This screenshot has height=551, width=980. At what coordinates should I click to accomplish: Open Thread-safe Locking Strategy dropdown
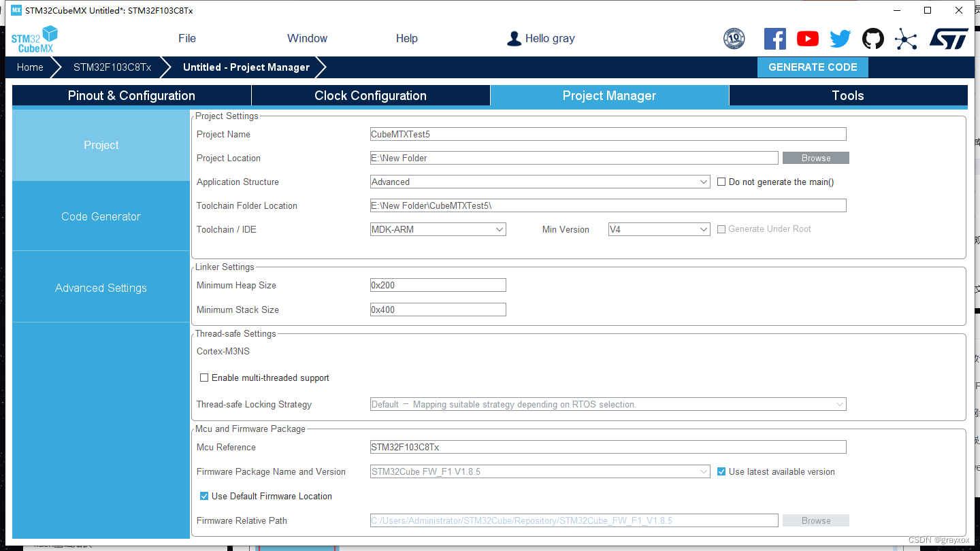point(608,404)
